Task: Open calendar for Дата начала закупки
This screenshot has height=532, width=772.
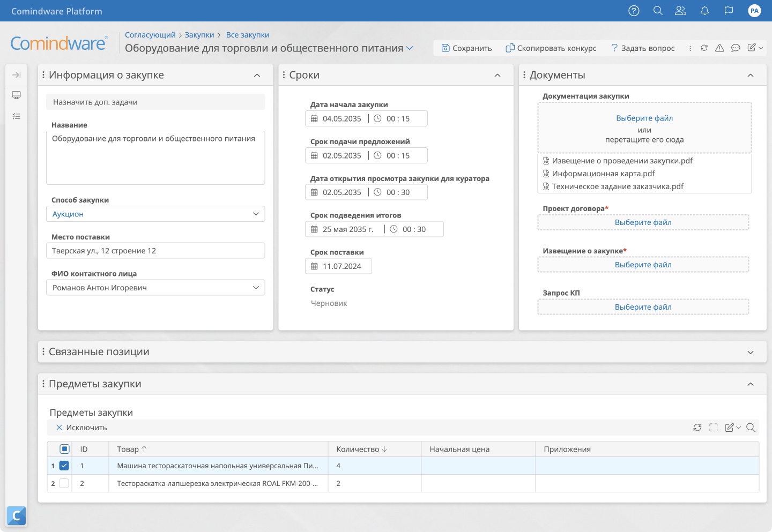Action: pos(314,118)
